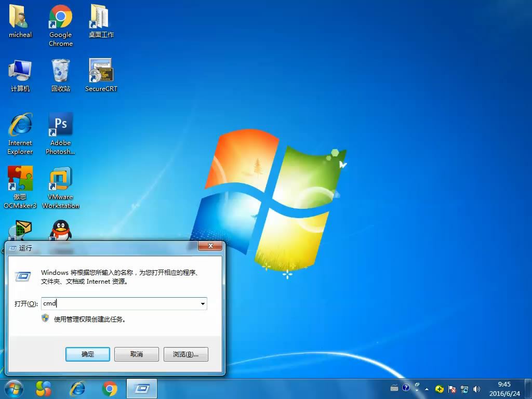
Task: Close the 运行 dialog with the X
Action: tap(210, 246)
